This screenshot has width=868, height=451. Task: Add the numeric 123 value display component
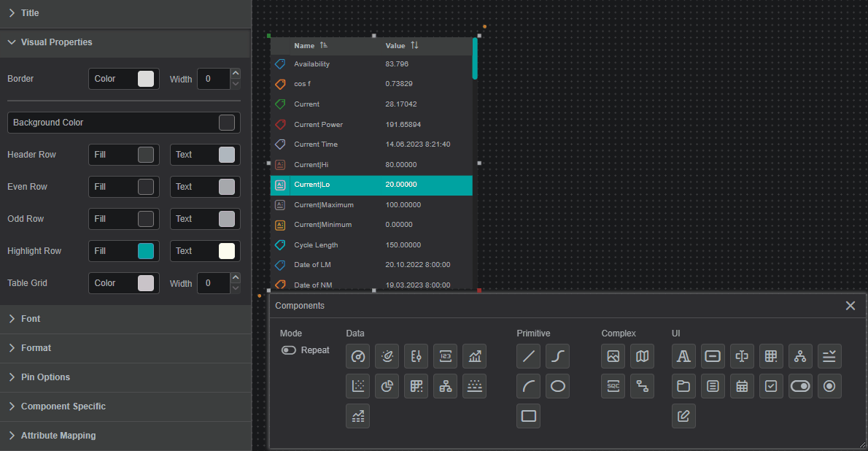coord(446,356)
